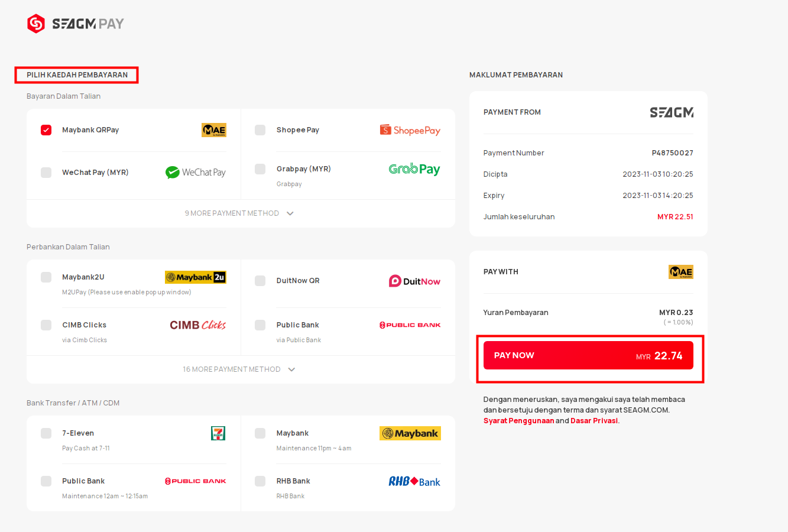Screen dimensions: 788x532
Task: Select the RHB Bank checkbox
Action: tap(260, 481)
